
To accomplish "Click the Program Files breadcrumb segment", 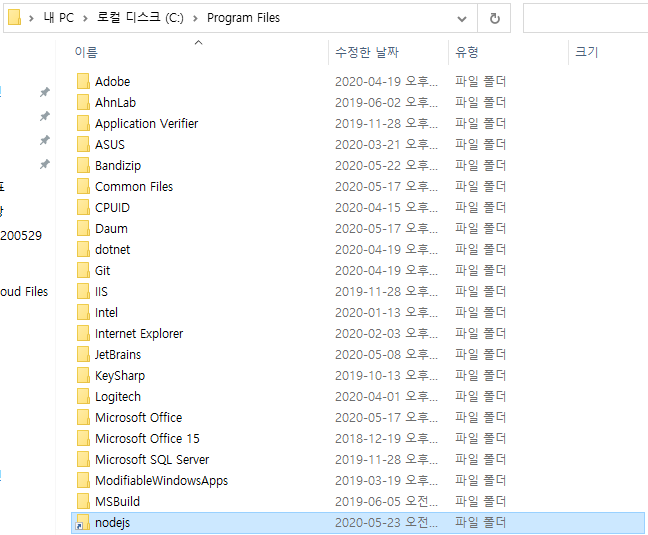I will 243,18.
